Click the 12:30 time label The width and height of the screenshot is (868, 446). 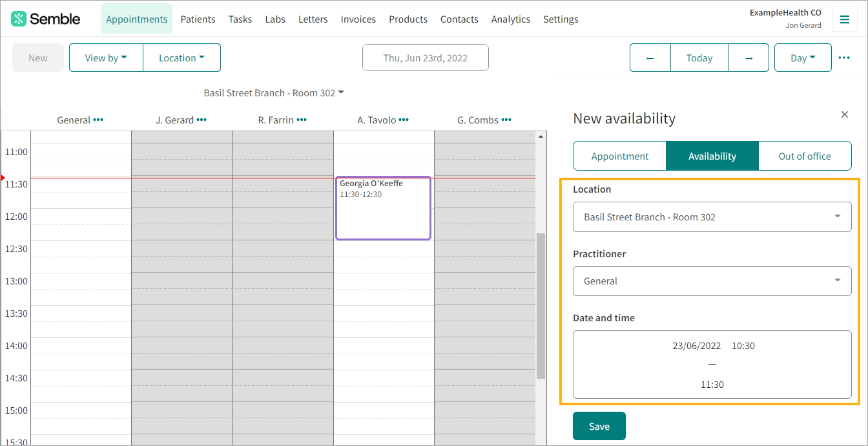coord(16,249)
